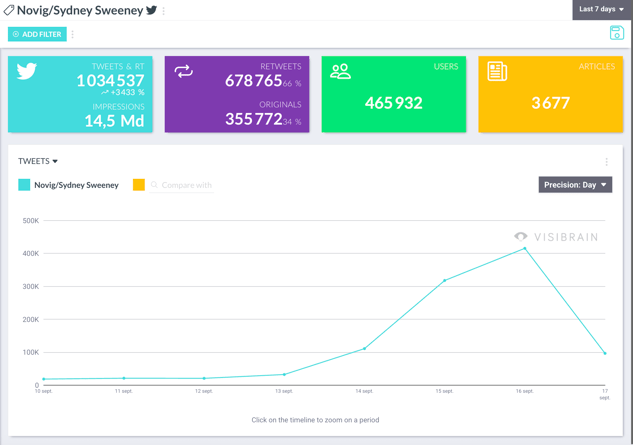Viewport: 633px width, 445px height.
Task: Click the 300K y-axis label
Action: pos(31,287)
